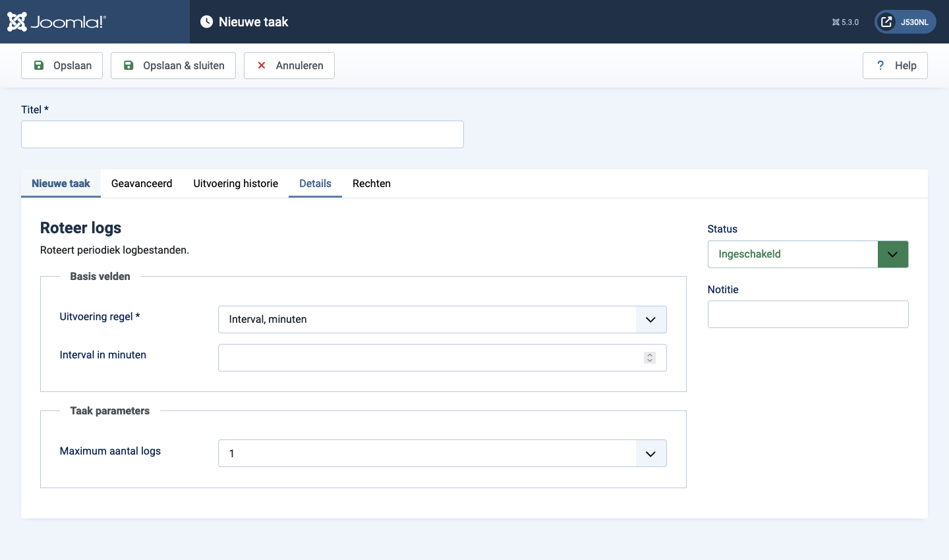Click the Interval in minuten label
This screenshot has width=949, height=560.
click(103, 355)
